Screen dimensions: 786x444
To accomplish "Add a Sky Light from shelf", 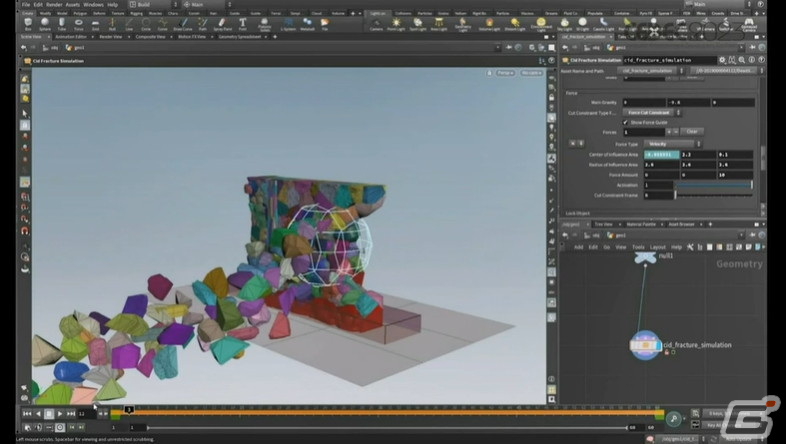I will click(x=564, y=24).
